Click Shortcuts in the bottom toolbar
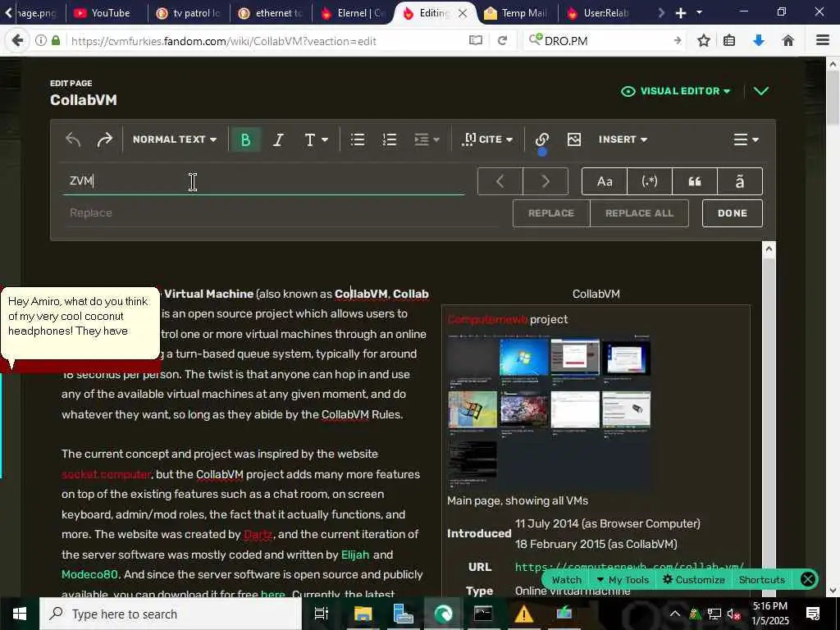This screenshot has width=840, height=630. (762, 580)
